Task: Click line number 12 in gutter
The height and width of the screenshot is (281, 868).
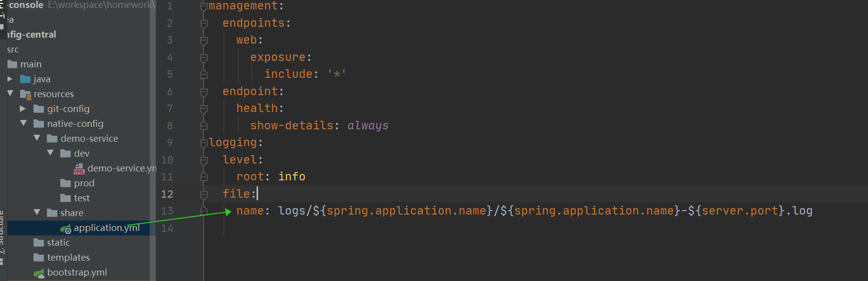Action: point(167,194)
